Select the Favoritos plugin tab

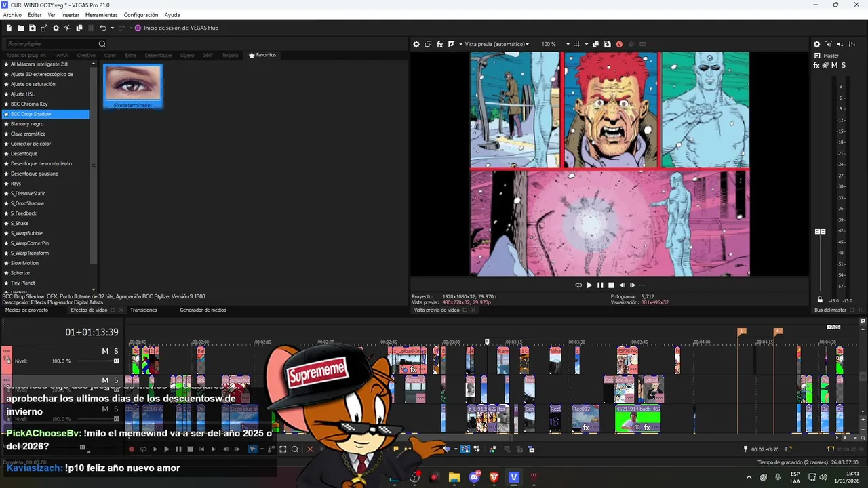click(x=262, y=55)
